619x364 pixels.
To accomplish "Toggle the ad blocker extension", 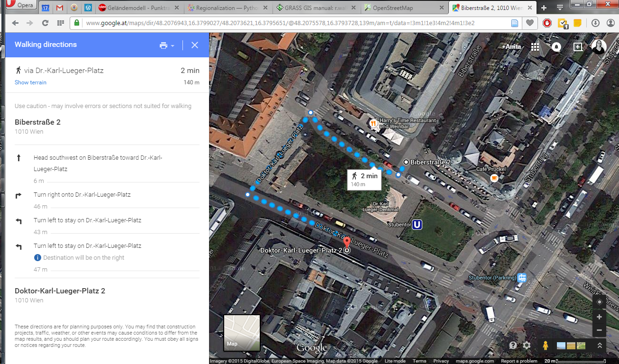I will coord(547,23).
